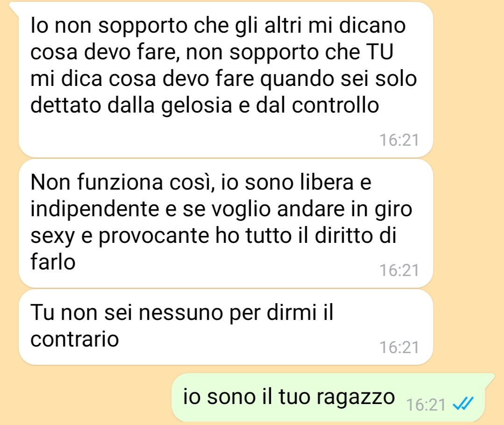This screenshot has width=504, height=425.
Task: Tap the message starting "Io non sopporto"
Action: pos(226,79)
